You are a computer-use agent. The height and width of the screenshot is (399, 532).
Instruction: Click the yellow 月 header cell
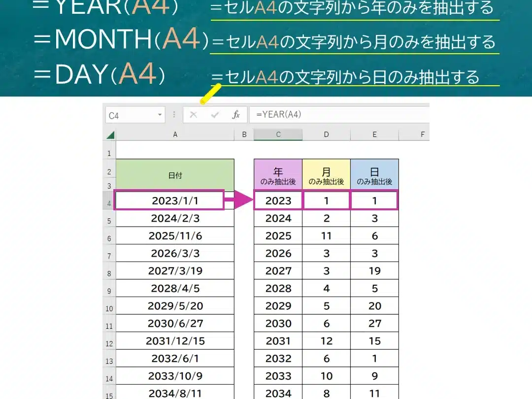[x=326, y=175]
